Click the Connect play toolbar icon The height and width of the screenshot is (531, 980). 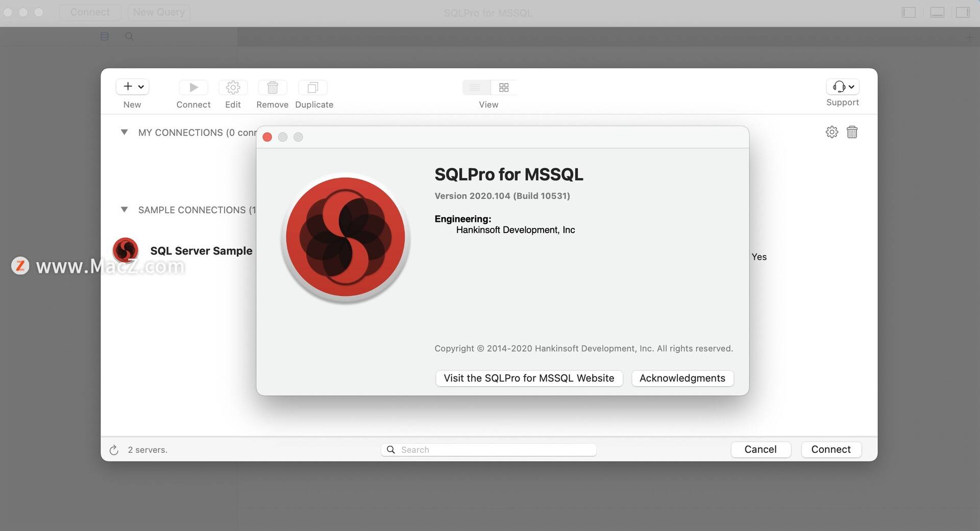pyautogui.click(x=193, y=87)
